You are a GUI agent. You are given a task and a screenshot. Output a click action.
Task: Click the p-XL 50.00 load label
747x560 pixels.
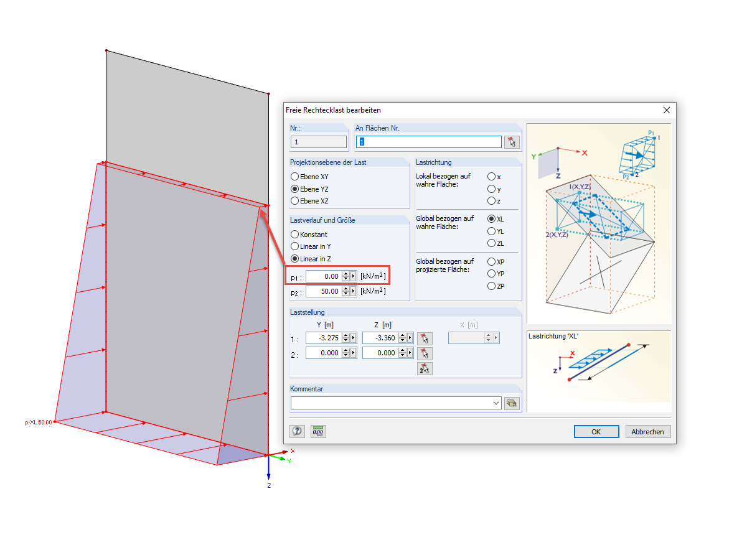click(x=39, y=422)
